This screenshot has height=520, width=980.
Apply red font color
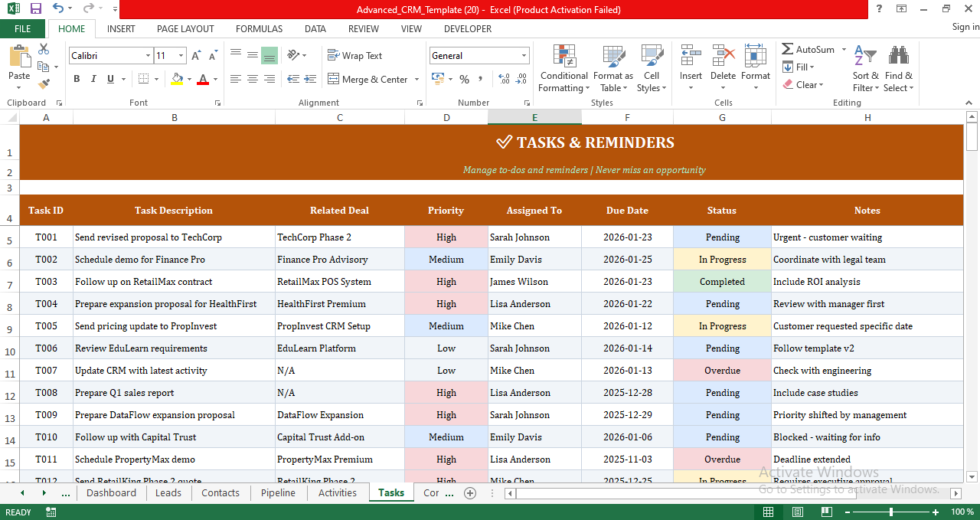coord(202,79)
